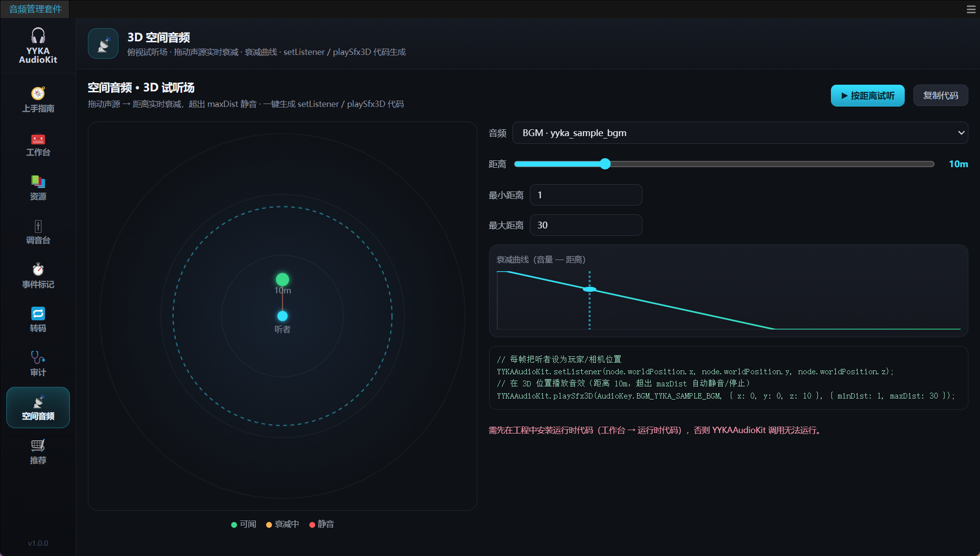
Task: Click the YYKAAudioKit.playSfx3D code line
Action: point(726,396)
